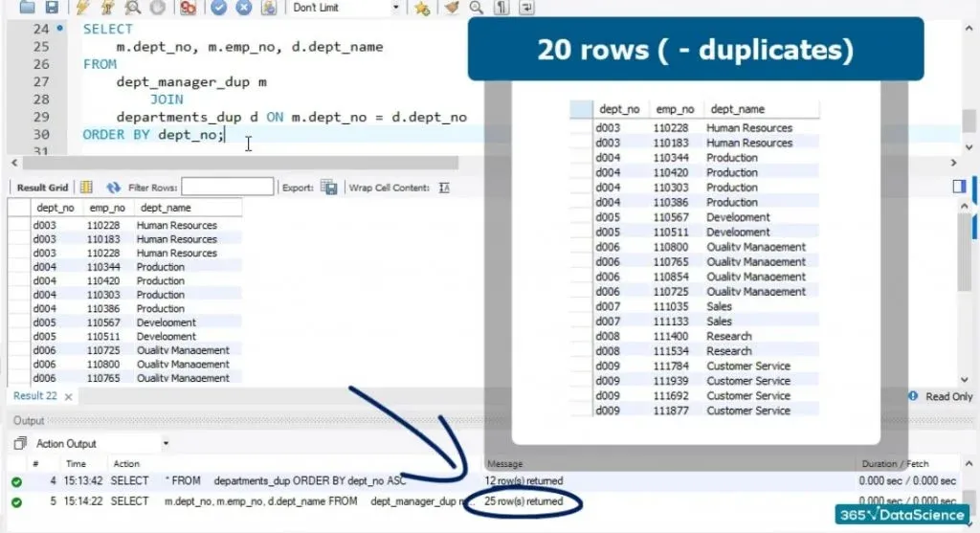Run the statement under cursor (lightning with cursor icon)
The width and height of the screenshot is (980, 533).
point(108,8)
